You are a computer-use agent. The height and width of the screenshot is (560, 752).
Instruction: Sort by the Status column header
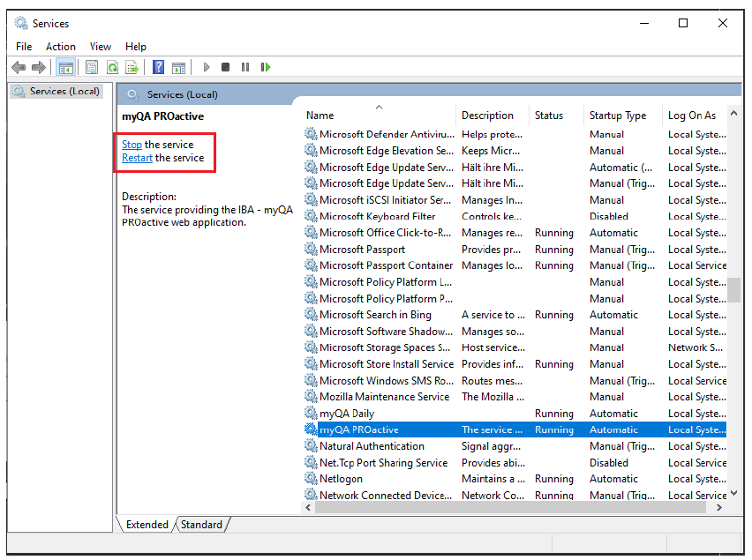[x=556, y=116]
